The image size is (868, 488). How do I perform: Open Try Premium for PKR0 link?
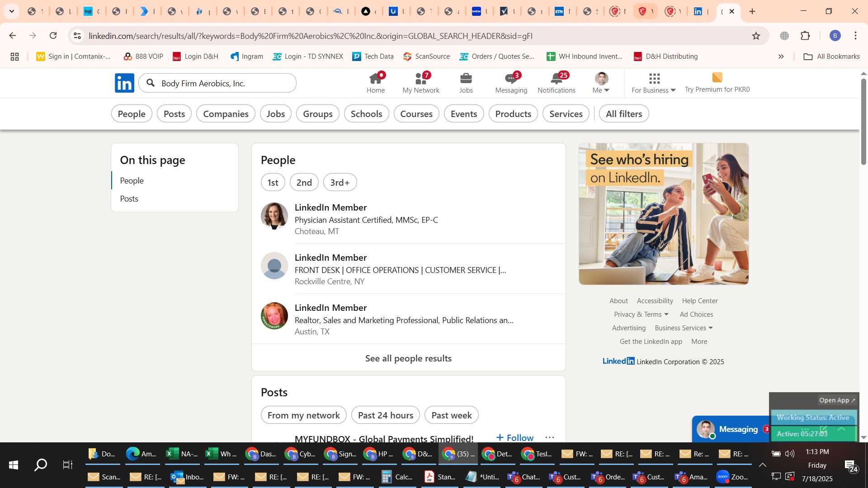click(x=717, y=83)
